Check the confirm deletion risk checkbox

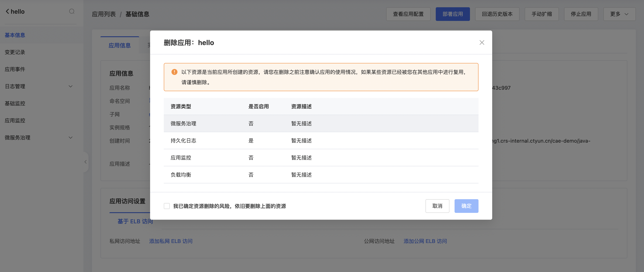coord(167,206)
